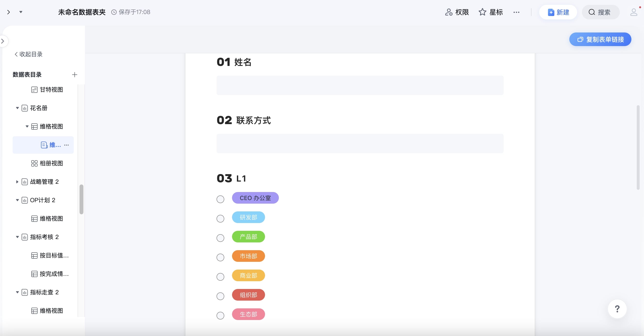This screenshot has height=336, width=644.
Task: Click 收起目录 to collapse directory
Action: tap(29, 54)
